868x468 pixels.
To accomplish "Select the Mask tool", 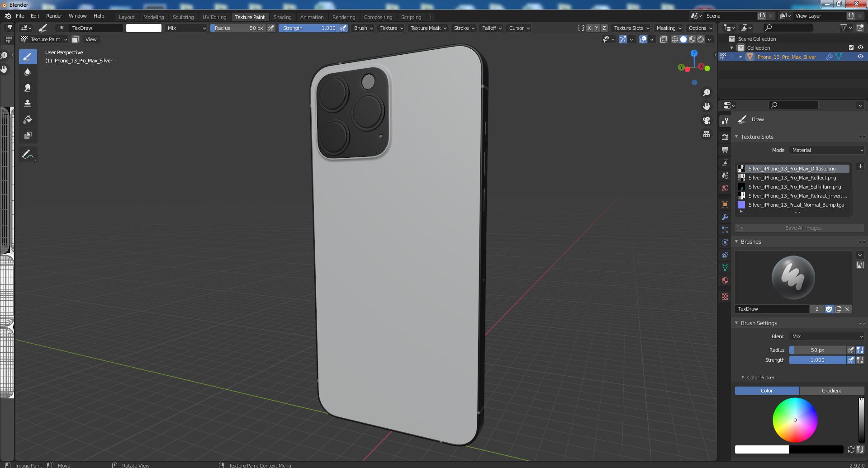I will [28, 136].
